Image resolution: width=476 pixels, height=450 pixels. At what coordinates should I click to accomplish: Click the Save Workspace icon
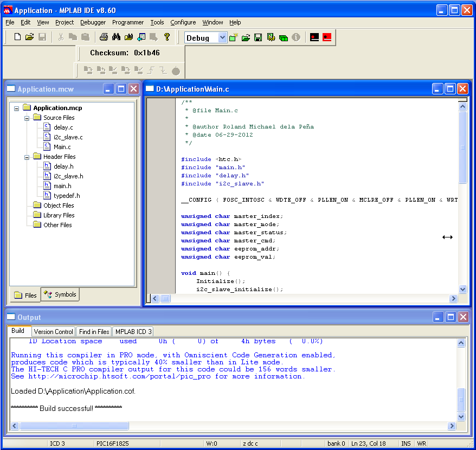pyautogui.click(x=258, y=37)
